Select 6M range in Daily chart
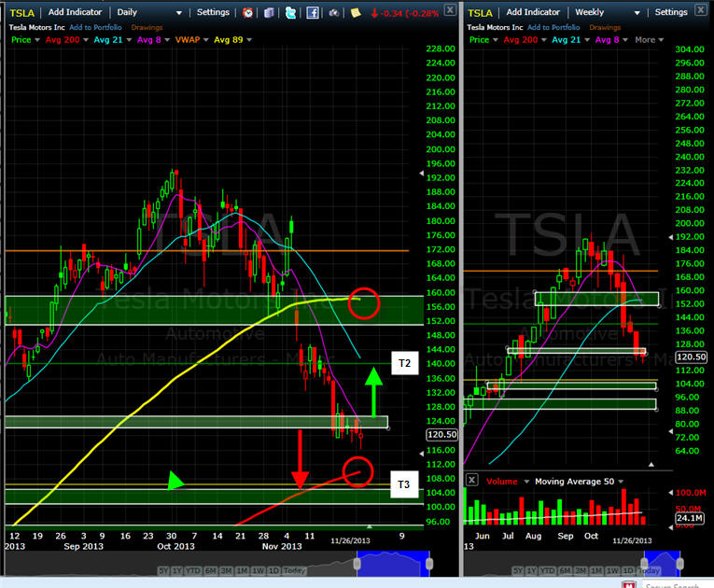714x588 pixels. pos(210,570)
